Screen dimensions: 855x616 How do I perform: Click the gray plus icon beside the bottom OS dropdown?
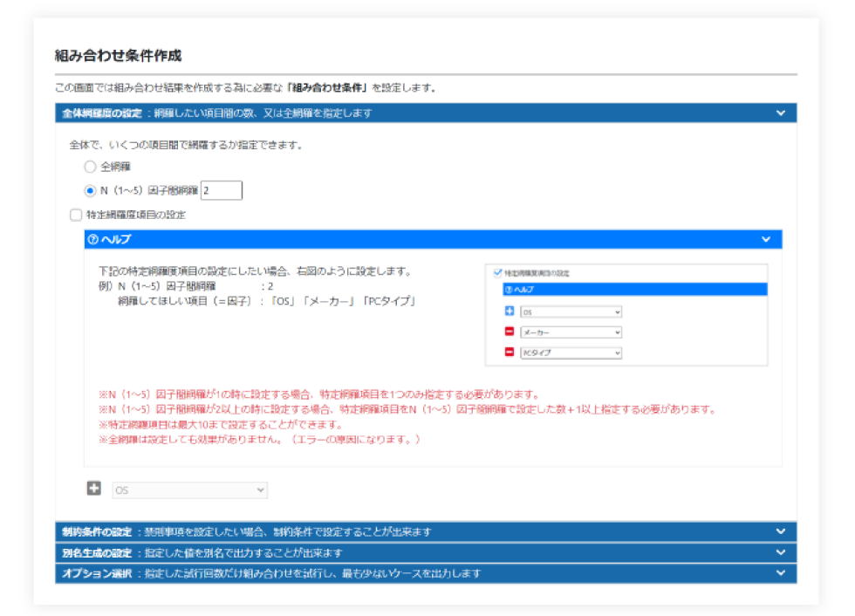click(94, 489)
